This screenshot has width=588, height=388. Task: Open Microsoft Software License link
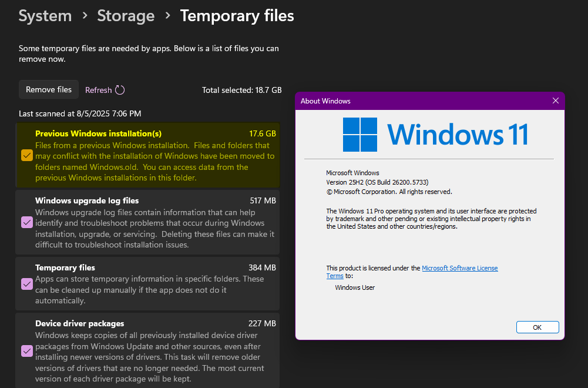[x=460, y=268]
